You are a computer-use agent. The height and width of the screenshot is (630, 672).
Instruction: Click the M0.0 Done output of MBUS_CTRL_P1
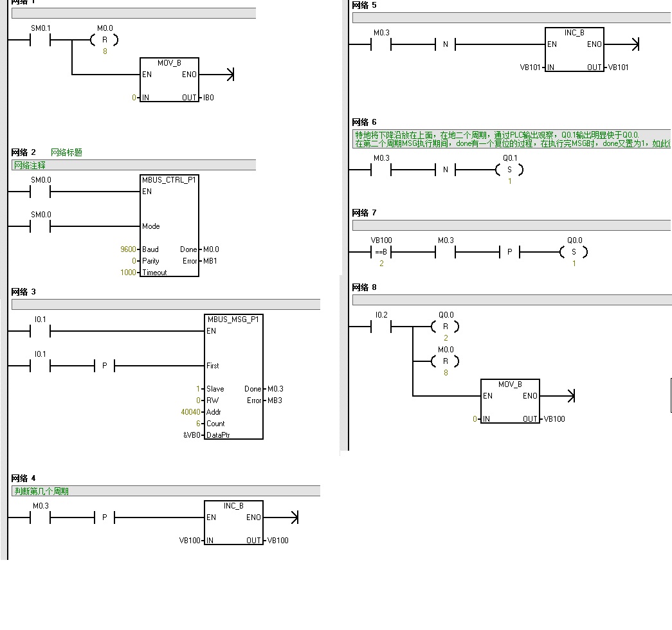click(211, 249)
